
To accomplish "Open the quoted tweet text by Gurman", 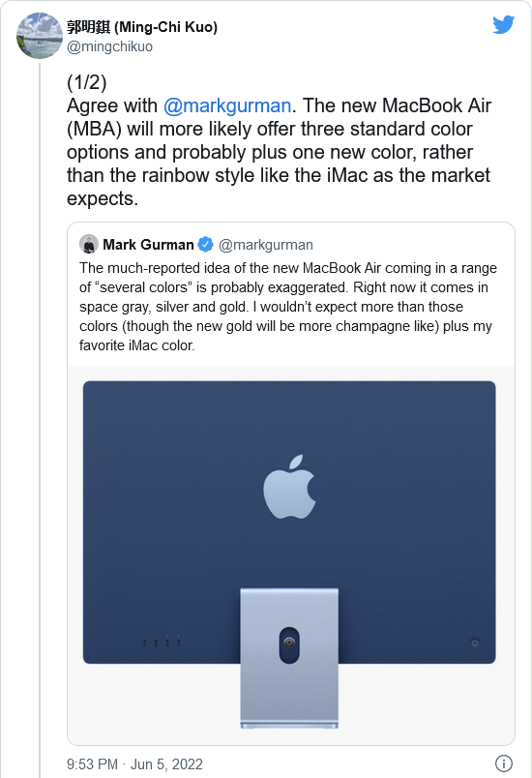I will pos(288,307).
